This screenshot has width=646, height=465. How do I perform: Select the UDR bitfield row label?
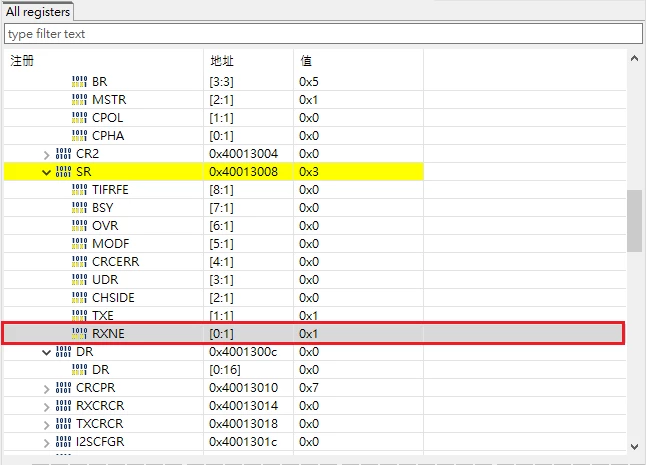tap(105, 280)
